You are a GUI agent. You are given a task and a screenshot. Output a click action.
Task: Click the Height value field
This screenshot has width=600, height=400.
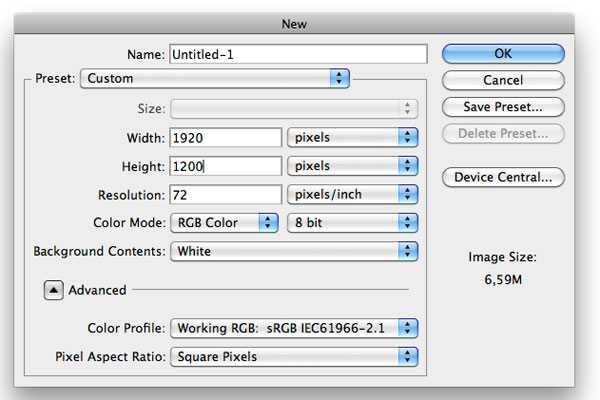[x=225, y=166]
